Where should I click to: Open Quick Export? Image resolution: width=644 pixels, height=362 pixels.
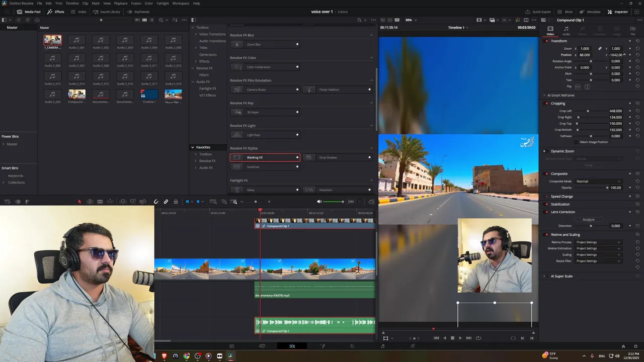coord(538,12)
